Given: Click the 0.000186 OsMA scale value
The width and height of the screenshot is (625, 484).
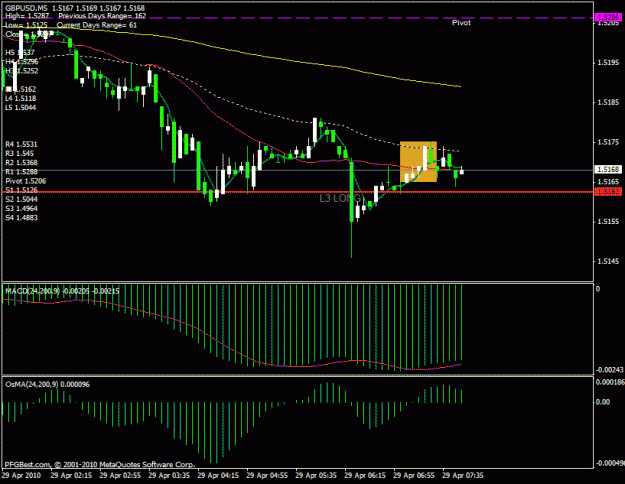Looking at the screenshot, I should 609,382.
